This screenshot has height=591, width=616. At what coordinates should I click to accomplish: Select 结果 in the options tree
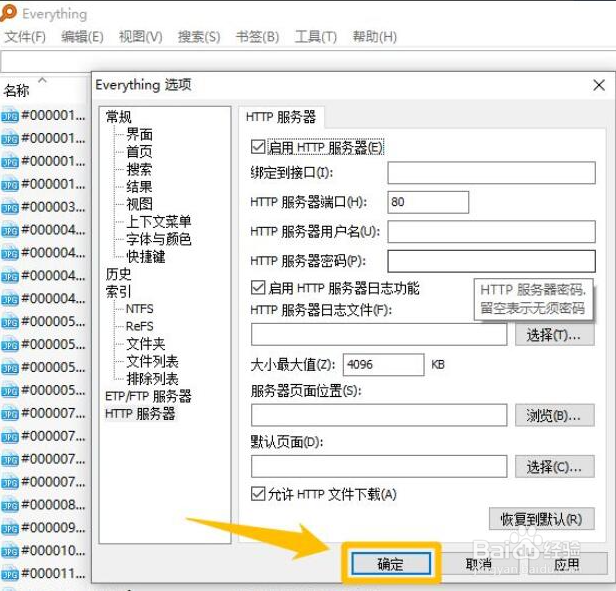139,186
